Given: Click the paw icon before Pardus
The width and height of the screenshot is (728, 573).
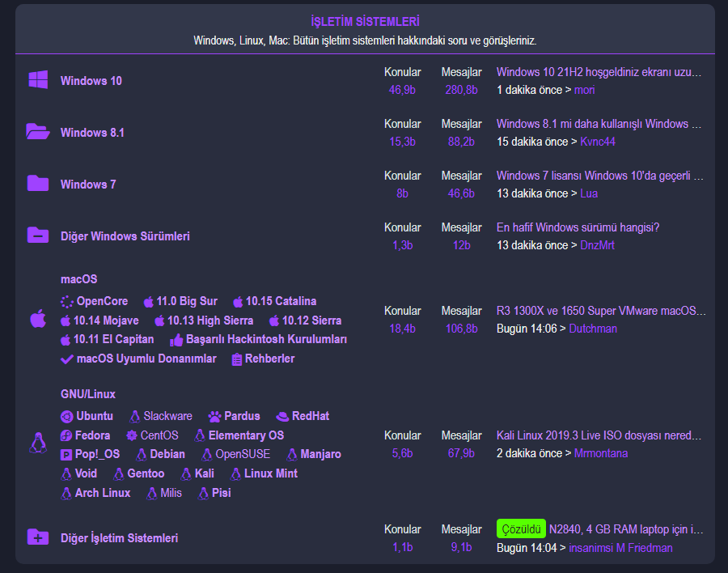Looking at the screenshot, I should tap(214, 416).
